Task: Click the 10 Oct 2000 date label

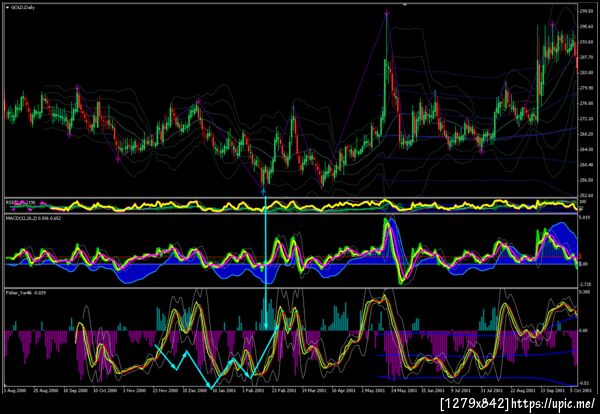Action: tap(106, 390)
